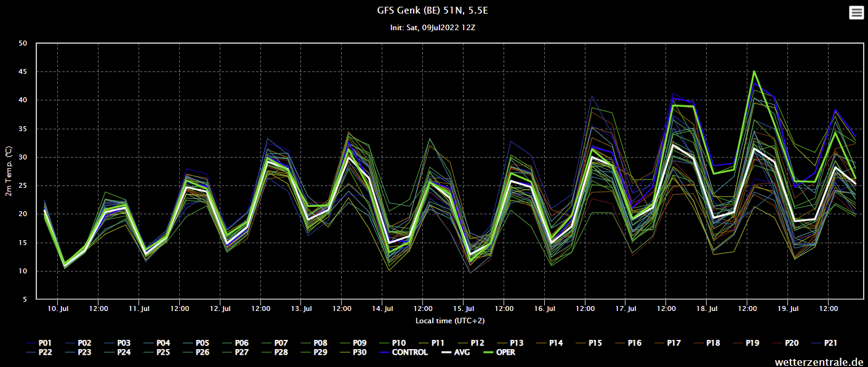Click the 17. Jul x-axis label

click(626, 308)
